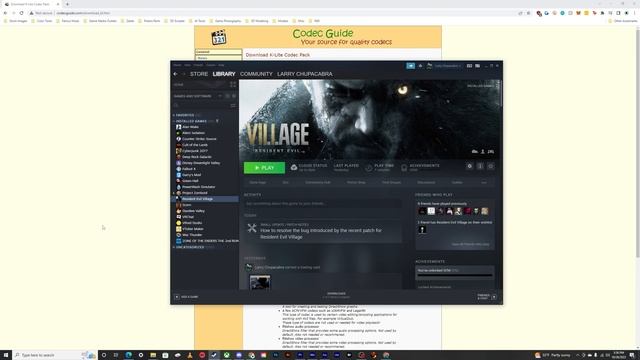The height and width of the screenshot is (360, 640).
Task: Open Community Hub link for Village
Action: click(318, 182)
